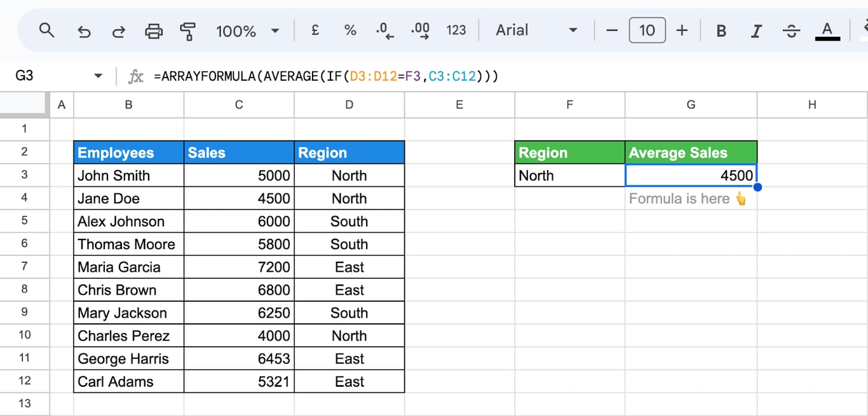The width and height of the screenshot is (868, 416).
Task: Click the sales value 6800
Action: 239,290
